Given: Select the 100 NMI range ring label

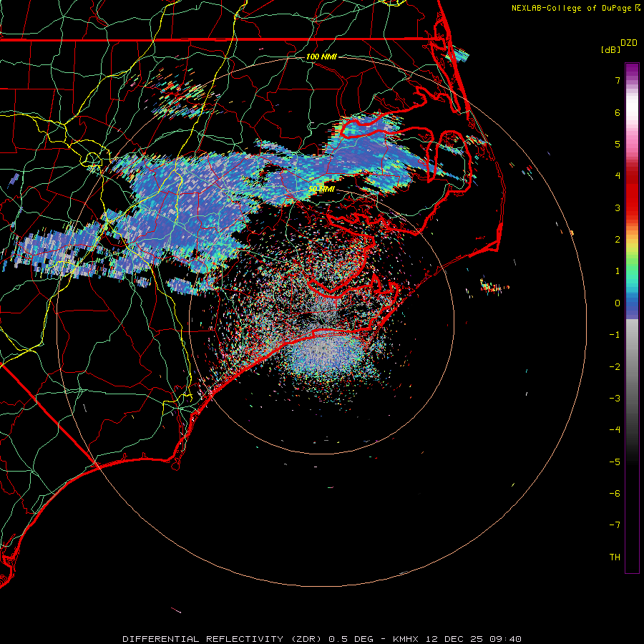Looking at the screenshot, I should (x=321, y=57).
